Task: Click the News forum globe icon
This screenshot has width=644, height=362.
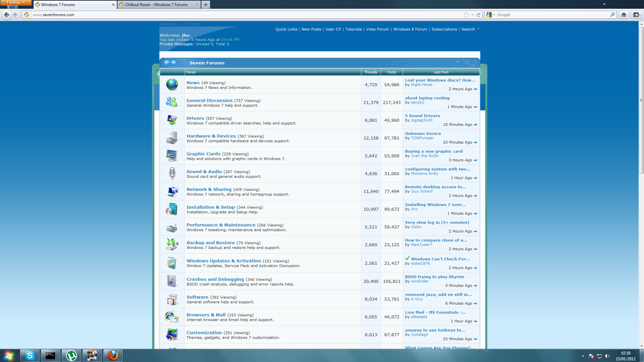Action: [x=172, y=85]
